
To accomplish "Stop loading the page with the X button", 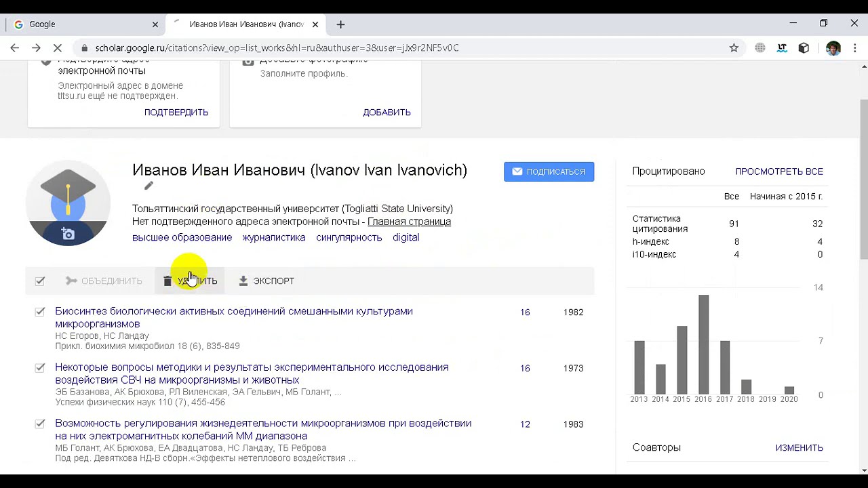I will [58, 48].
